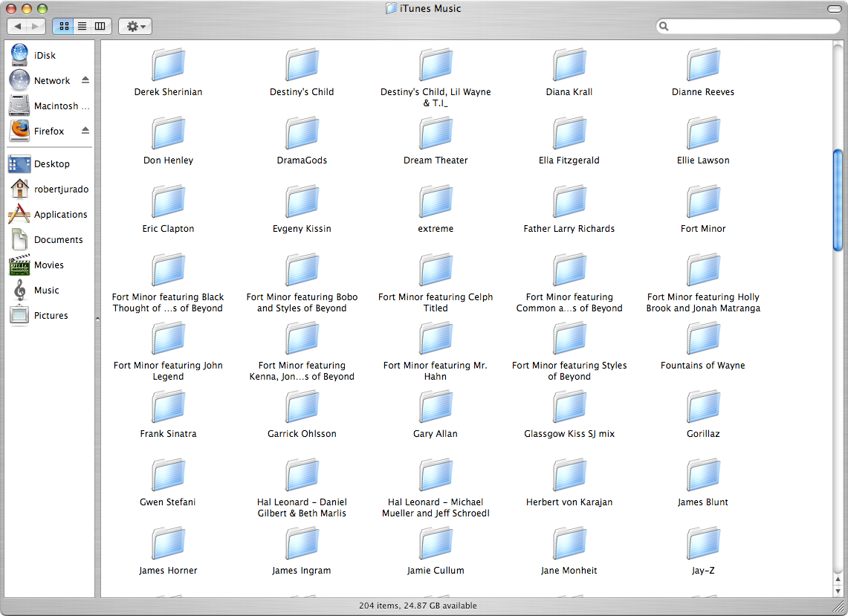Select the Gary Allan folder

(x=436, y=415)
